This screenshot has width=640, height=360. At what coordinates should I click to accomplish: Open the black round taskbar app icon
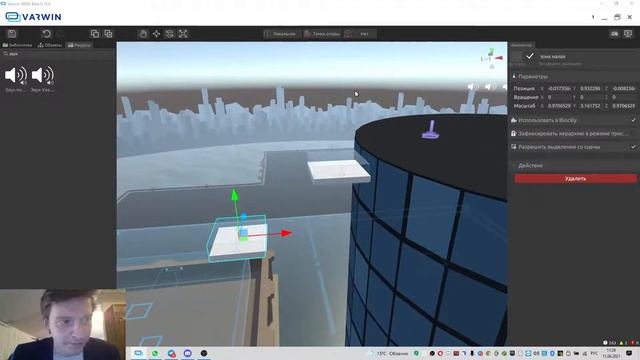(x=204, y=353)
